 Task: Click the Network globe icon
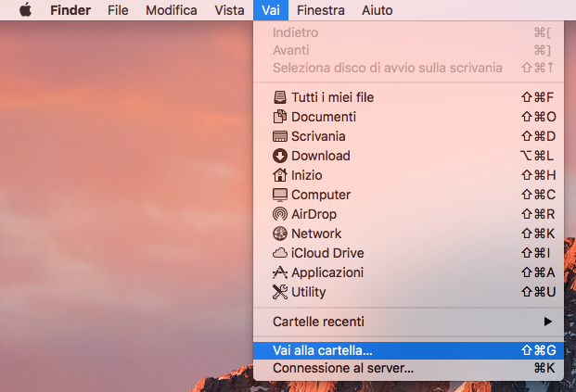click(x=280, y=234)
